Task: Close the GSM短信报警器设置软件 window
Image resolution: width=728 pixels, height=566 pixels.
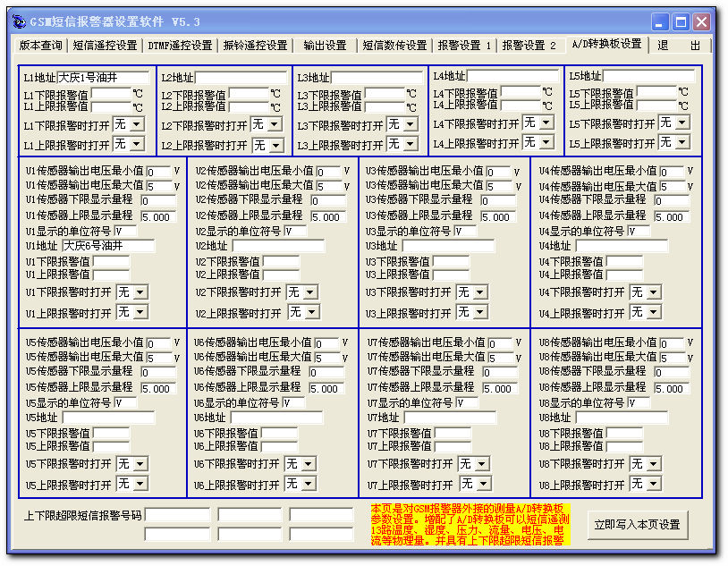Action: [x=701, y=21]
